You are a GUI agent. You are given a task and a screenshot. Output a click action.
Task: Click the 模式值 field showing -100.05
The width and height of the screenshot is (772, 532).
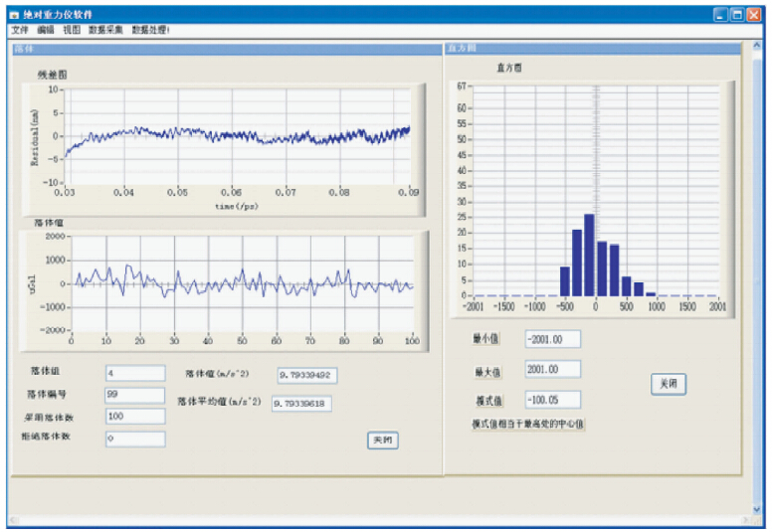[551, 400]
